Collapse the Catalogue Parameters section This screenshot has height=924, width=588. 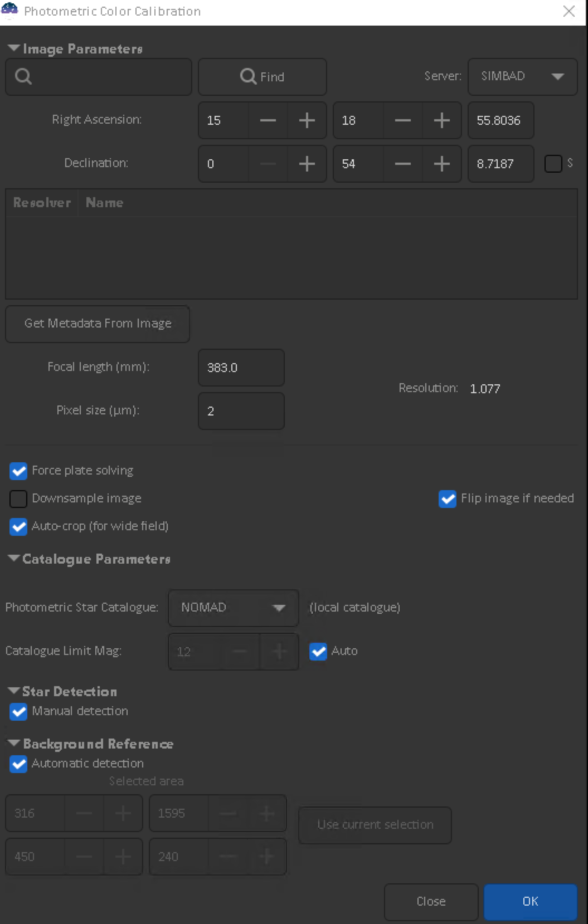(x=14, y=559)
